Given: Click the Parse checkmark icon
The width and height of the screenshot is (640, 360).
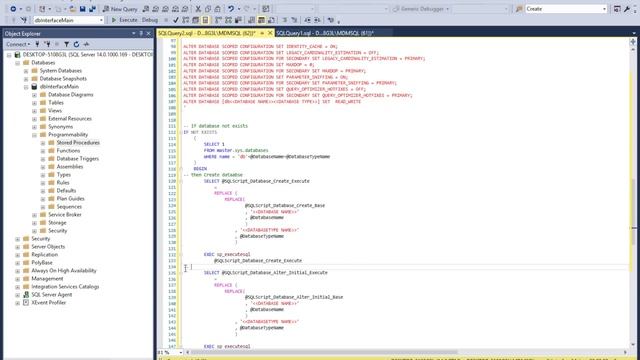Looking at the screenshot, I should pyautogui.click(x=176, y=20).
